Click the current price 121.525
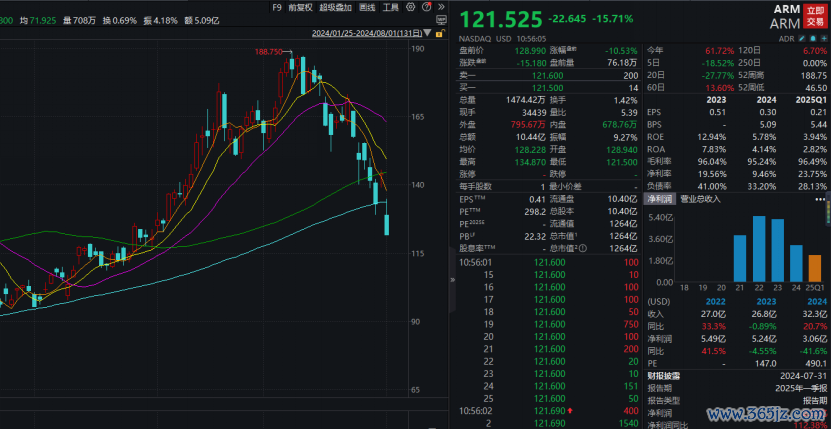Viewport: 831px width, 429px height. [x=500, y=19]
